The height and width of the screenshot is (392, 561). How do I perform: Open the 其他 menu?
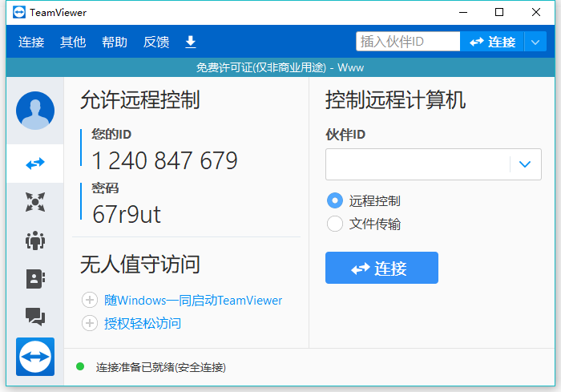[73, 42]
